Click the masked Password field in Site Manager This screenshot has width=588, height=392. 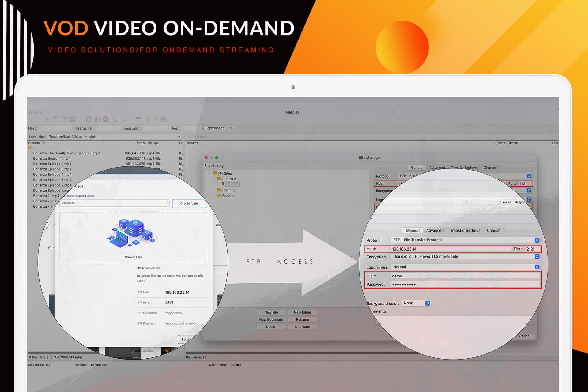[466, 285]
